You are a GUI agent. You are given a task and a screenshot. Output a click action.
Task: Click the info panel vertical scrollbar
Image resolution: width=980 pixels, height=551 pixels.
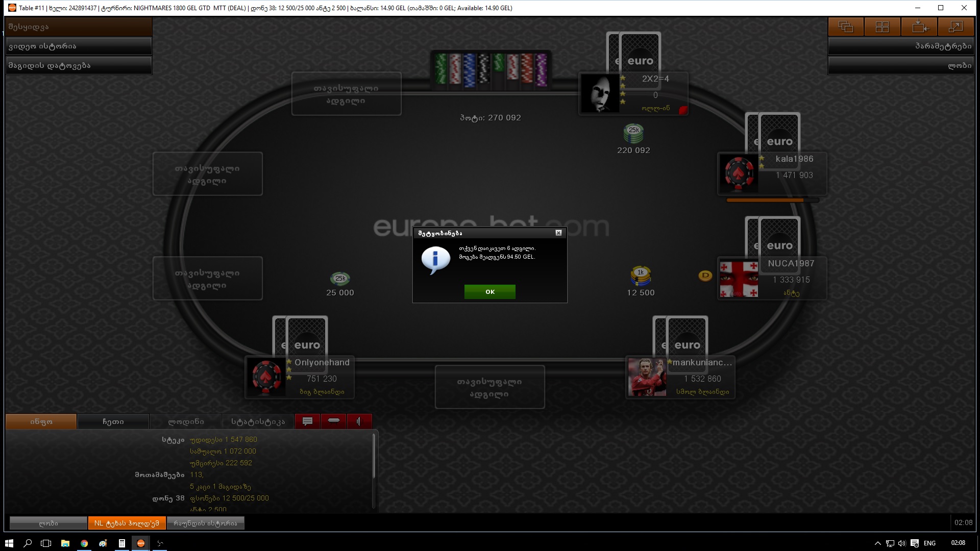(x=374, y=457)
